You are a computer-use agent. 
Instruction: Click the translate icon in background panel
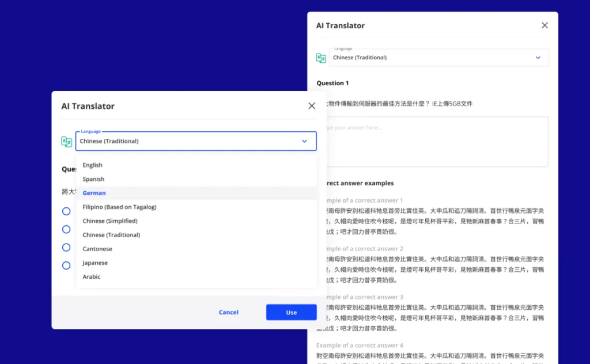click(320, 58)
